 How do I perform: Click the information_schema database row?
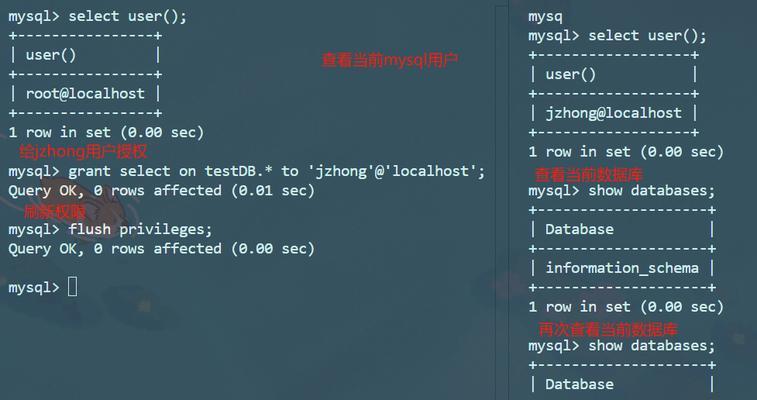622,268
